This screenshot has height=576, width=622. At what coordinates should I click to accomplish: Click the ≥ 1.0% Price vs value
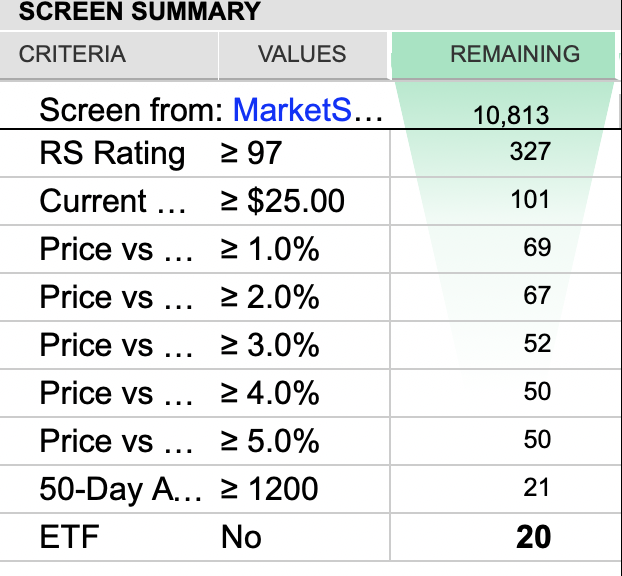(269, 249)
